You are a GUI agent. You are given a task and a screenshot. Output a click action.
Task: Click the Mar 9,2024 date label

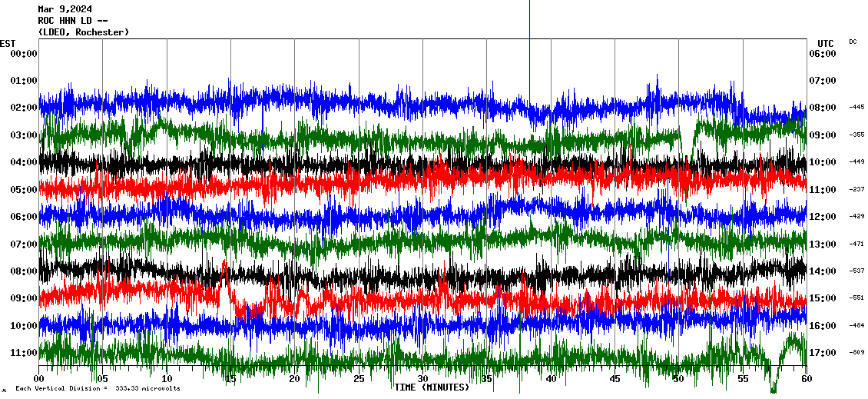coord(65,9)
